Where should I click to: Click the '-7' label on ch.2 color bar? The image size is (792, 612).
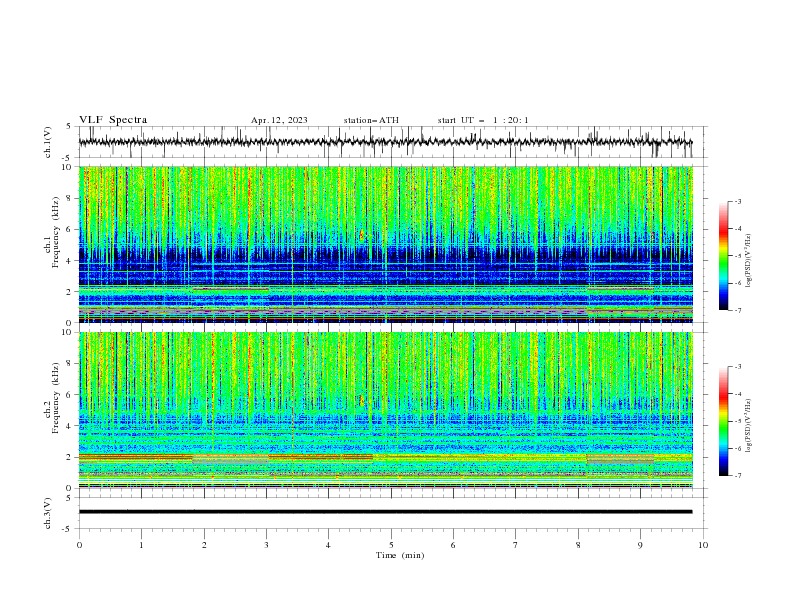[738, 476]
